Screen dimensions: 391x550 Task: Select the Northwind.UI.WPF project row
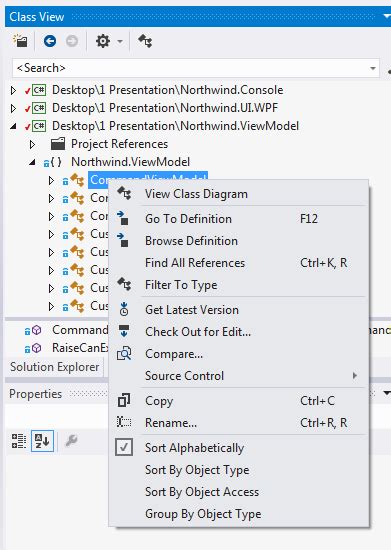(165, 108)
